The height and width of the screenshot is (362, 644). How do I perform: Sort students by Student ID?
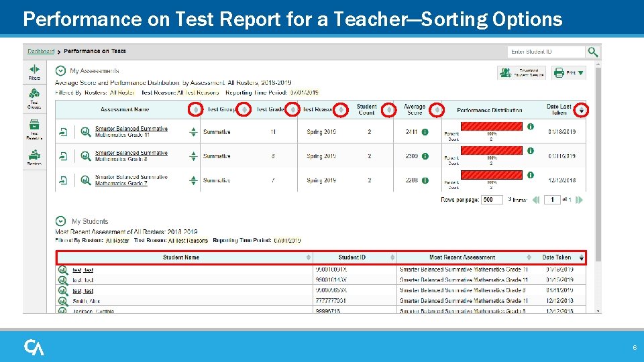(x=392, y=257)
